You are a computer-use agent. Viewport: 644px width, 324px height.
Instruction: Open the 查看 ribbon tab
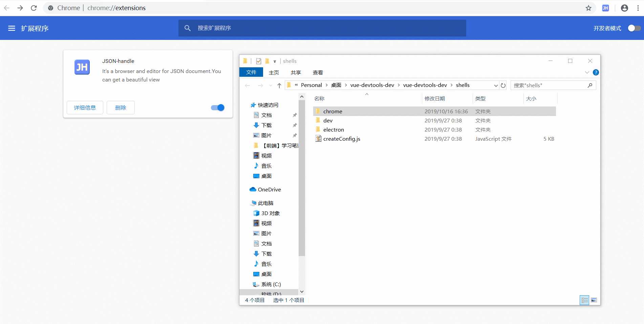pos(318,72)
